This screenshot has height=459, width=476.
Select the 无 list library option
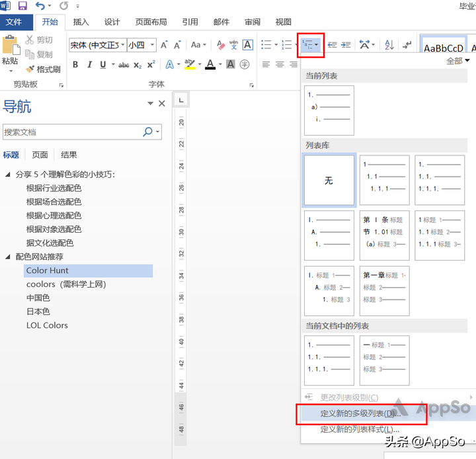point(329,181)
